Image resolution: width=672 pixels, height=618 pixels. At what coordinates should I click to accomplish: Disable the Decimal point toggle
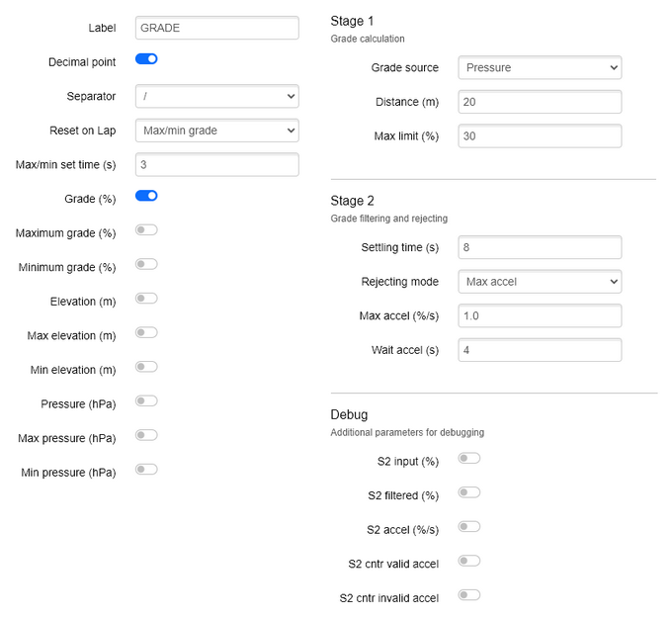[x=146, y=58]
